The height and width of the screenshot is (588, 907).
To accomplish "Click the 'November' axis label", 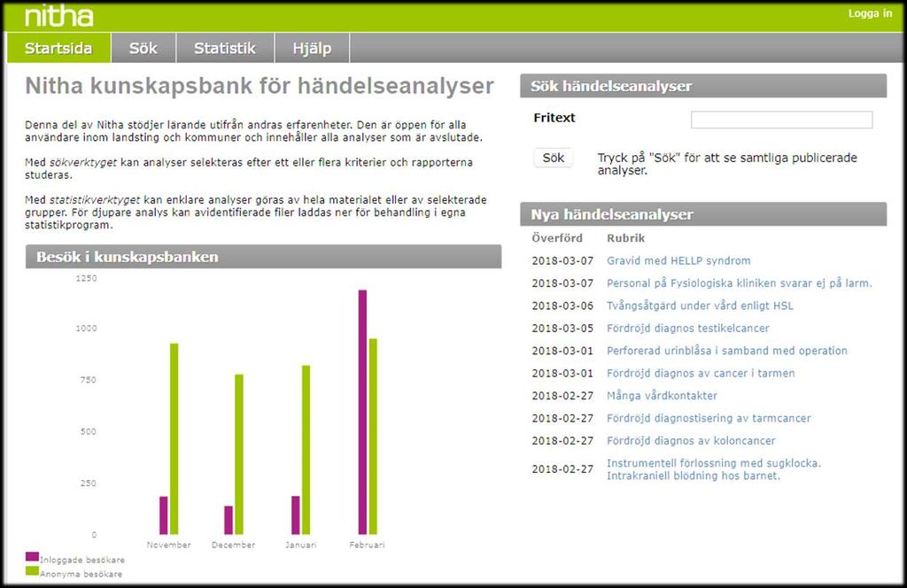I will point(168,545).
